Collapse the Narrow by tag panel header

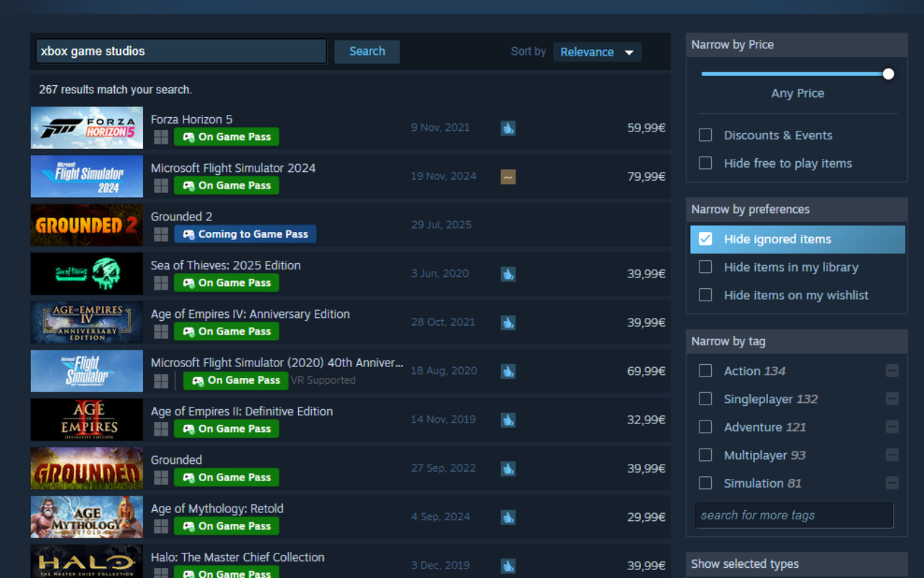tap(796, 342)
